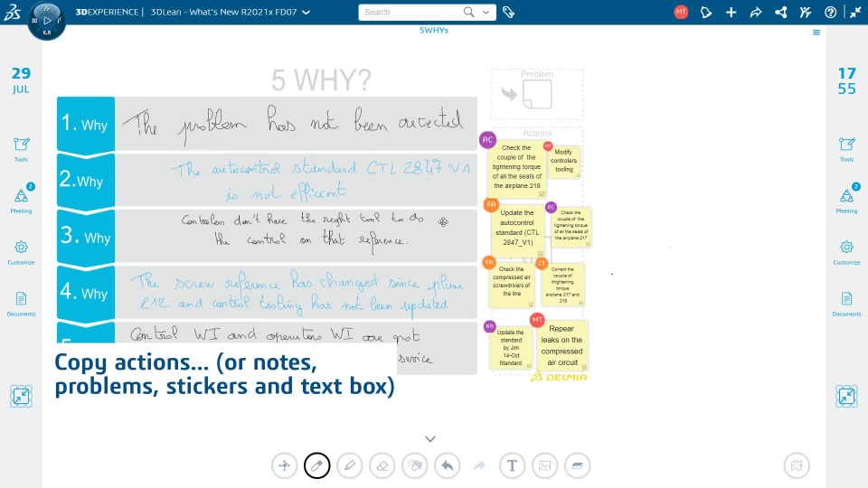Screen dimensions: 868x488
Task: Click left sidebar fit-to-screen icon
Action: (21, 396)
